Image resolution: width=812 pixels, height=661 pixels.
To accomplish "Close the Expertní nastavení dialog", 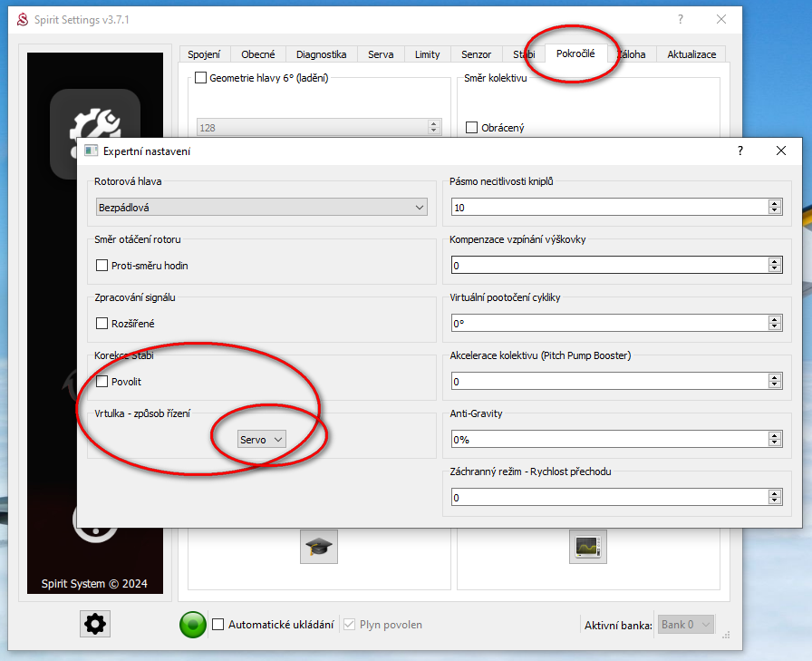I will [780, 151].
